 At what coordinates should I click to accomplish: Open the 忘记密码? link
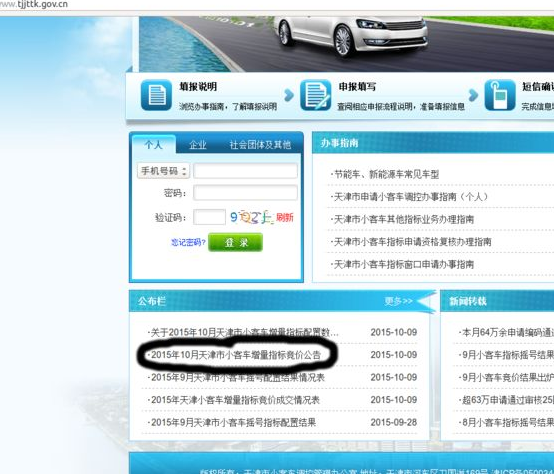tap(188, 242)
